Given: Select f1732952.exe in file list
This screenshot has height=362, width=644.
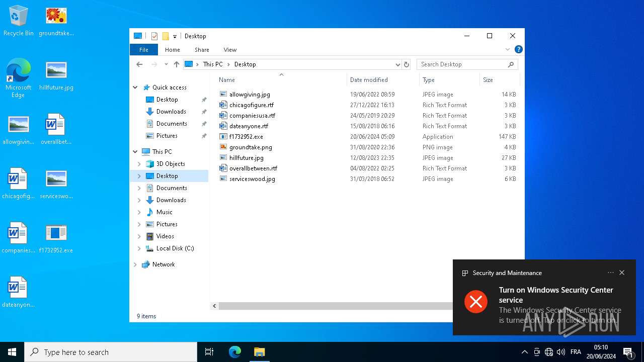Looking at the screenshot, I should coord(246,137).
